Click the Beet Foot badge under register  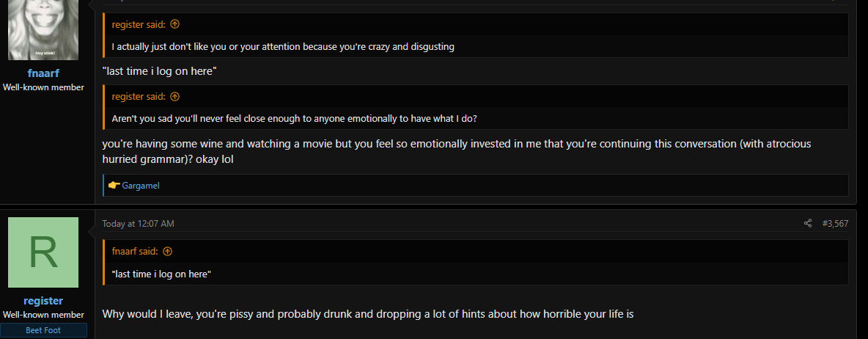point(43,330)
